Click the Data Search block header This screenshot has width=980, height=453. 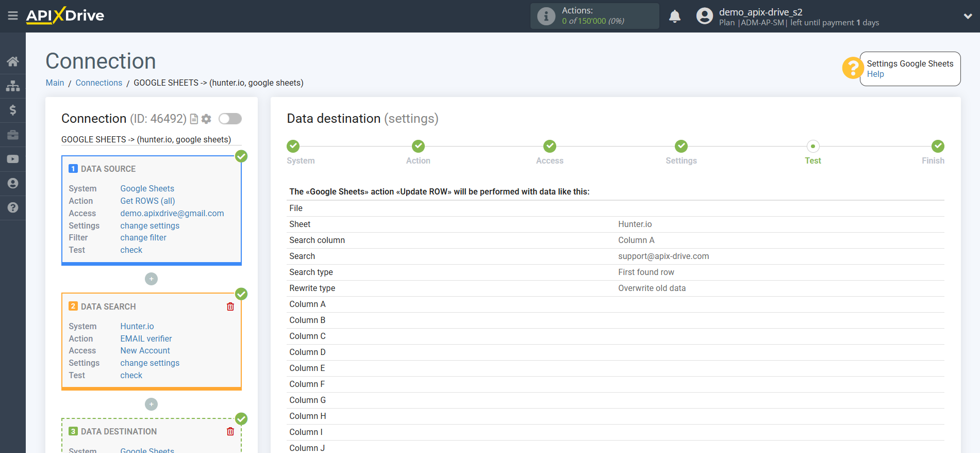pyautogui.click(x=108, y=307)
